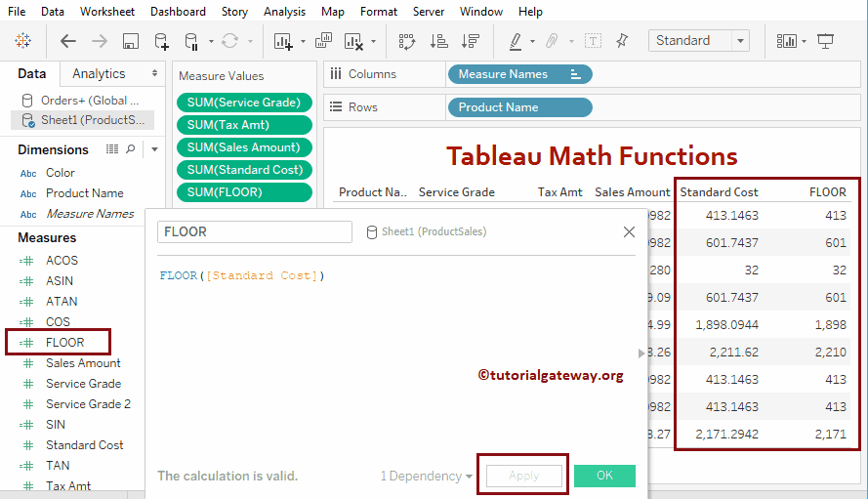Sort descending toolbar icon

[x=471, y=41]
